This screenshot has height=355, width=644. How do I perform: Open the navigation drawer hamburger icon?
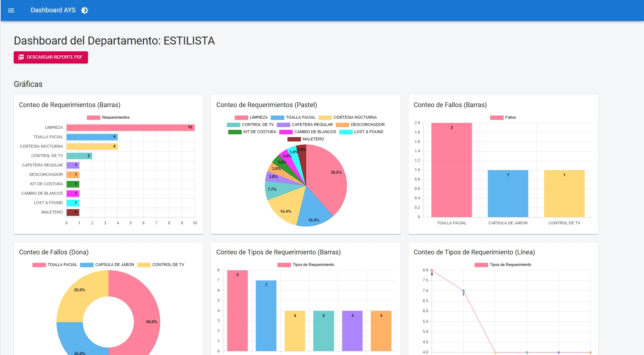tap(11, 10)
